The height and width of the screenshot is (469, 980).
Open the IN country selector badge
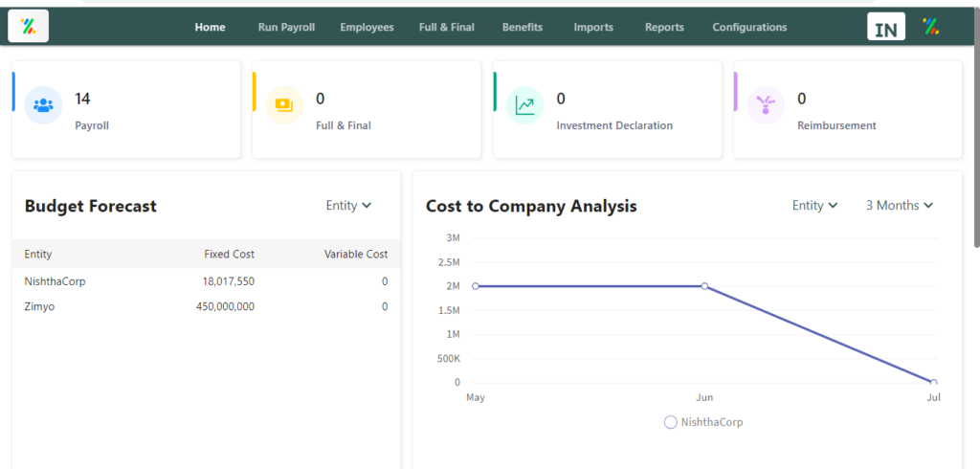point(885,27)
